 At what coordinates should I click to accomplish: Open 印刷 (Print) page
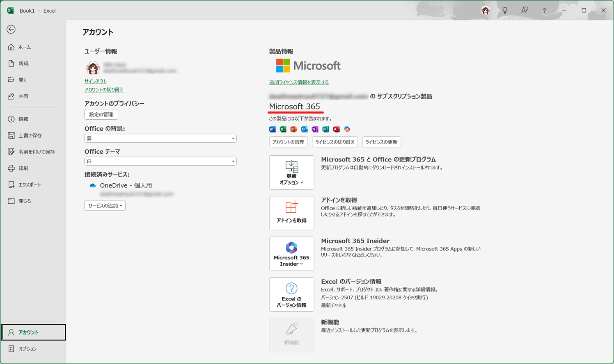point(33,168)
